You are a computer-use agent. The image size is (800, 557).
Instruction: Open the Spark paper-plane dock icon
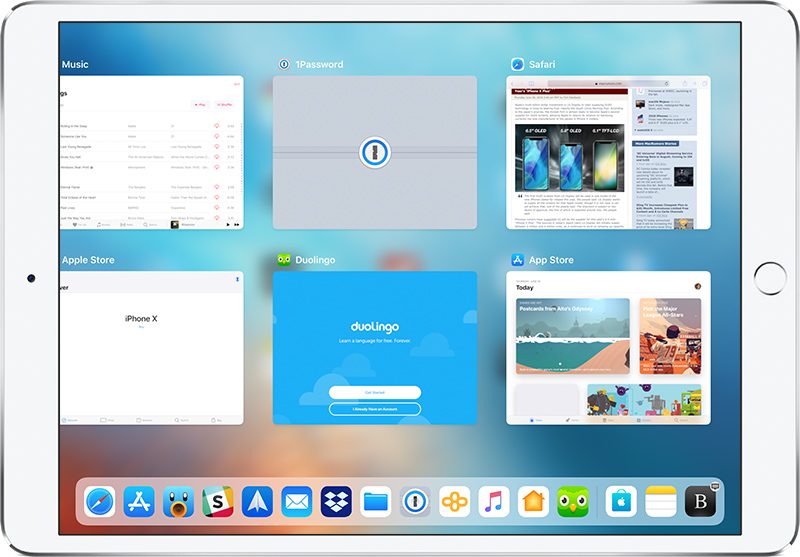pyautogui.click(x=257, y=501)
